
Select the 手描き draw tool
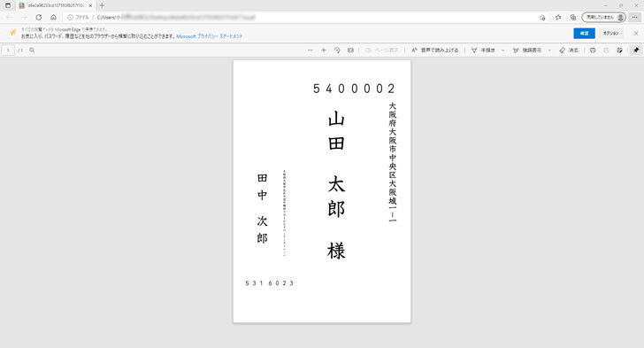coord(483,50)
